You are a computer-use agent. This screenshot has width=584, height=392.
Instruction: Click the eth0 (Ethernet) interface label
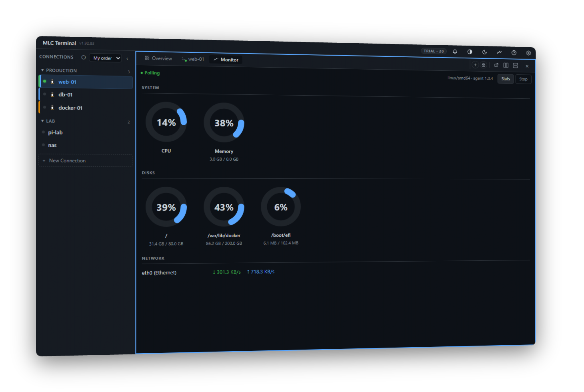tap(159, 273)
